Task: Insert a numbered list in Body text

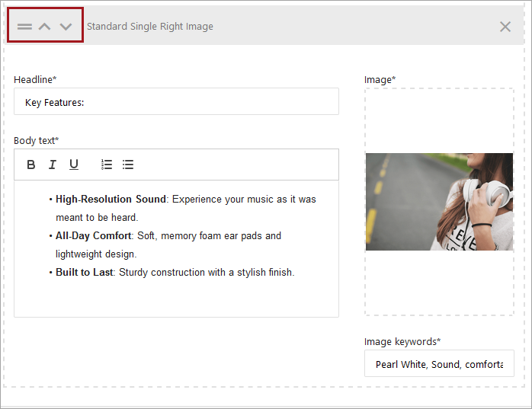Action: (x=107, y=165)
